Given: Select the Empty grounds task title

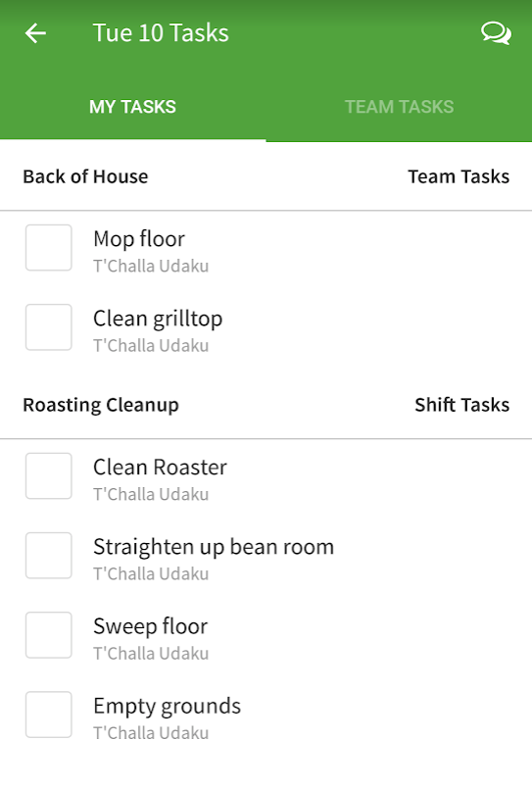Looking at the screenshot, I should pos(167,707).
